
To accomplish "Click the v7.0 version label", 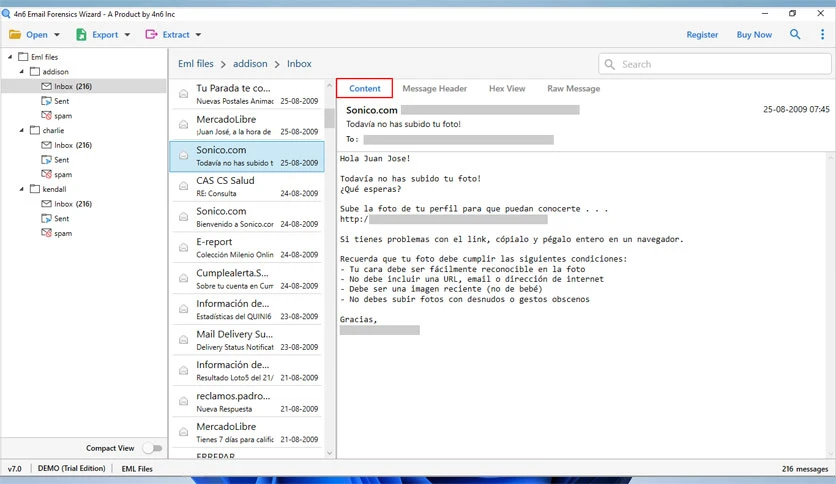I will (x=14, y=469).
